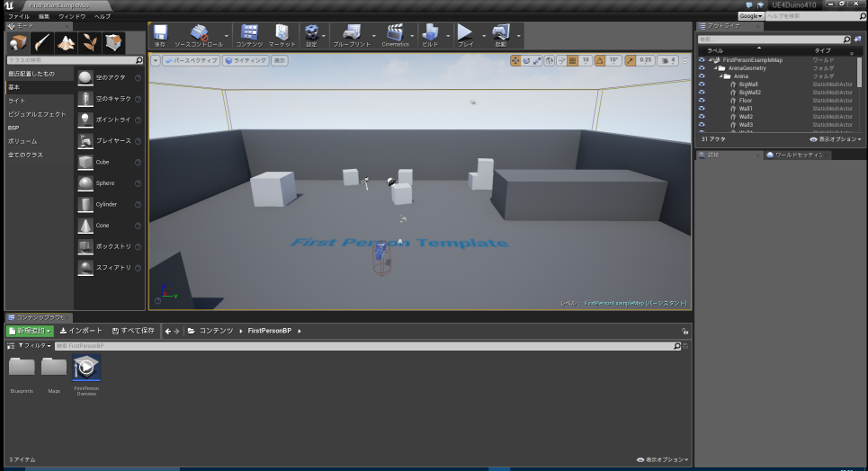Open Google search engine dropdown
This screenshot has height=471, width=868.
pos(751,16)
